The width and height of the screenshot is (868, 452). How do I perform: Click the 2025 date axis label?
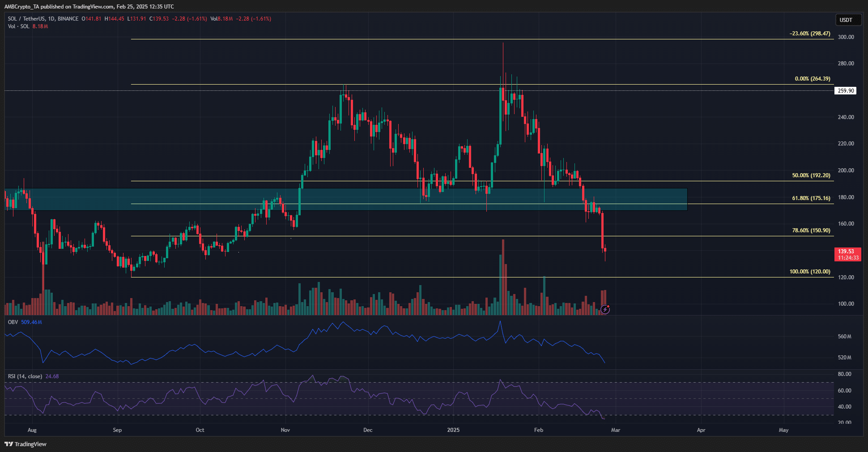453,430
